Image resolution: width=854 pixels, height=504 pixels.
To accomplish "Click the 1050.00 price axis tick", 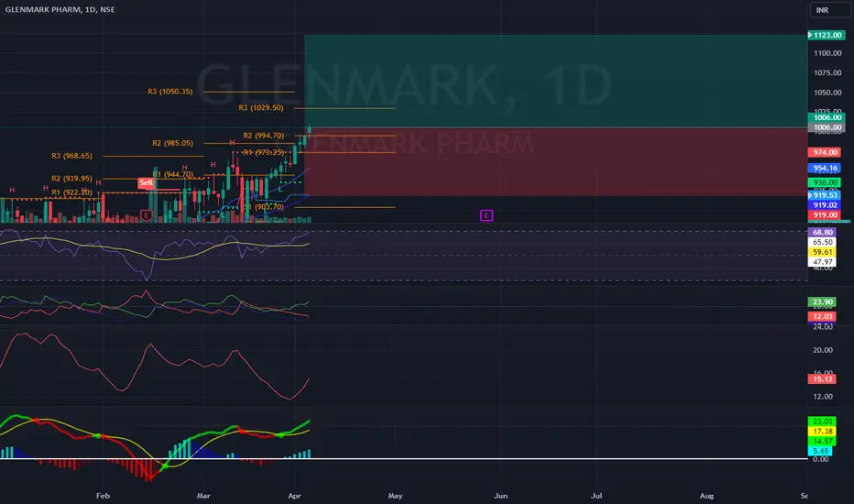I will pyautogui.click(x=827, y=92).
